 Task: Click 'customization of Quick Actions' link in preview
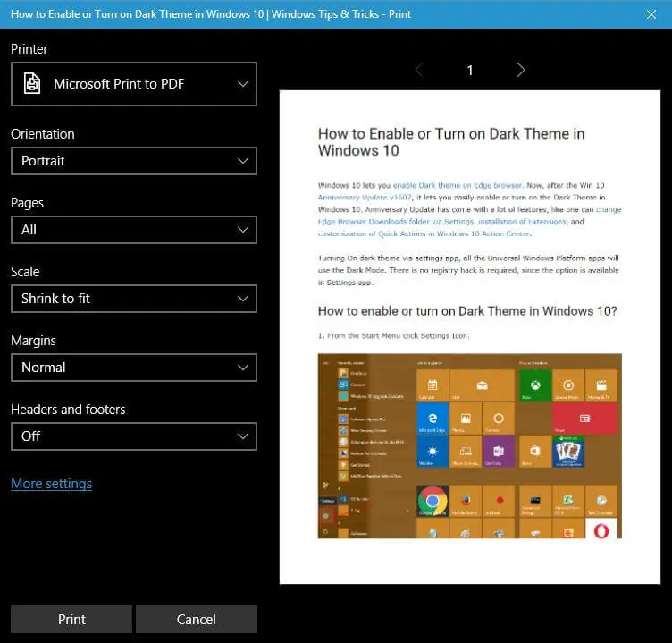click(424, 233)
